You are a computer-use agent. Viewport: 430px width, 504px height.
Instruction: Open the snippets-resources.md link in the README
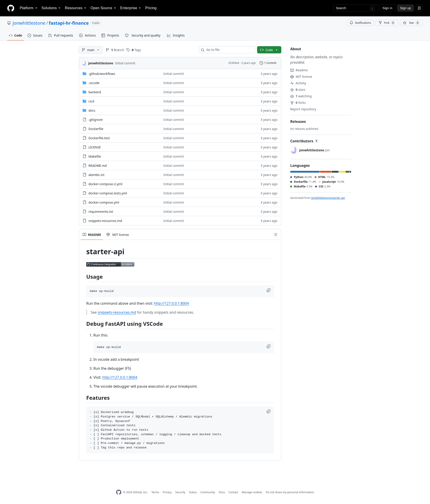click(x=117, y=312)
